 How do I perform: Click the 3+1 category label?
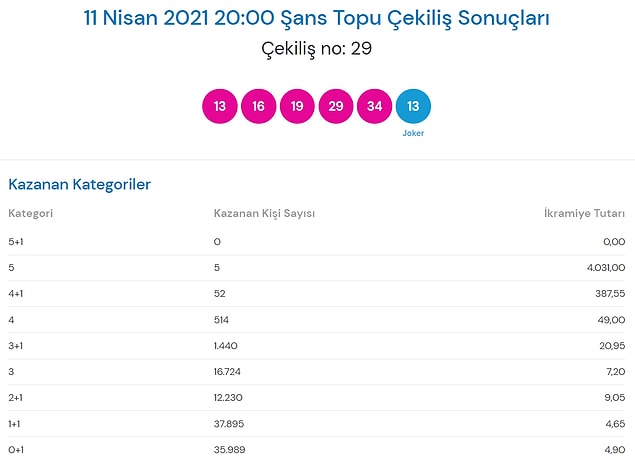tap(16, 346)
